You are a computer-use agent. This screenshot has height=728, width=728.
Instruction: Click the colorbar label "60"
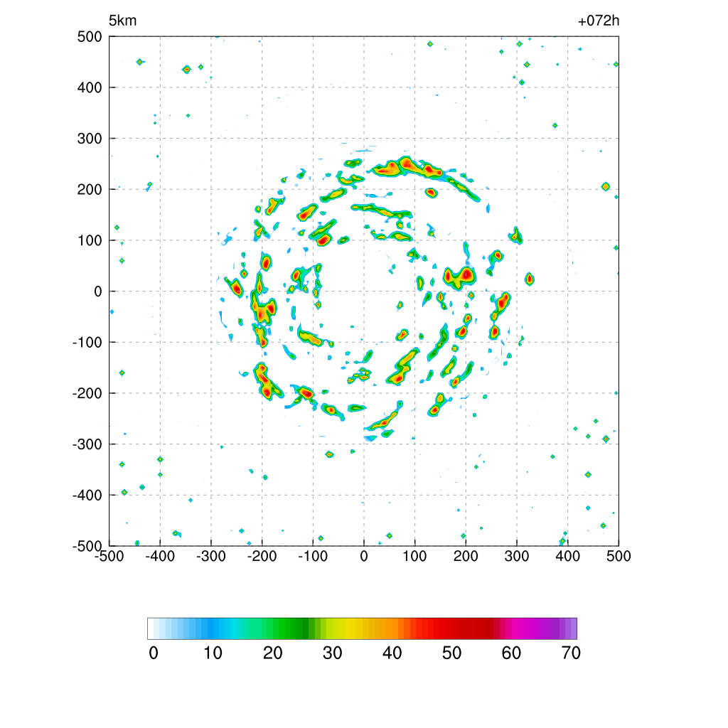511,653
